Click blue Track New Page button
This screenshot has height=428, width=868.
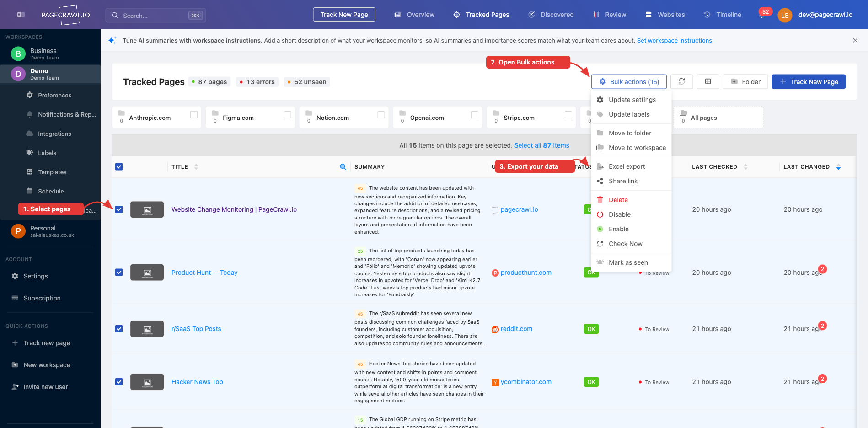tap(809, 81)
